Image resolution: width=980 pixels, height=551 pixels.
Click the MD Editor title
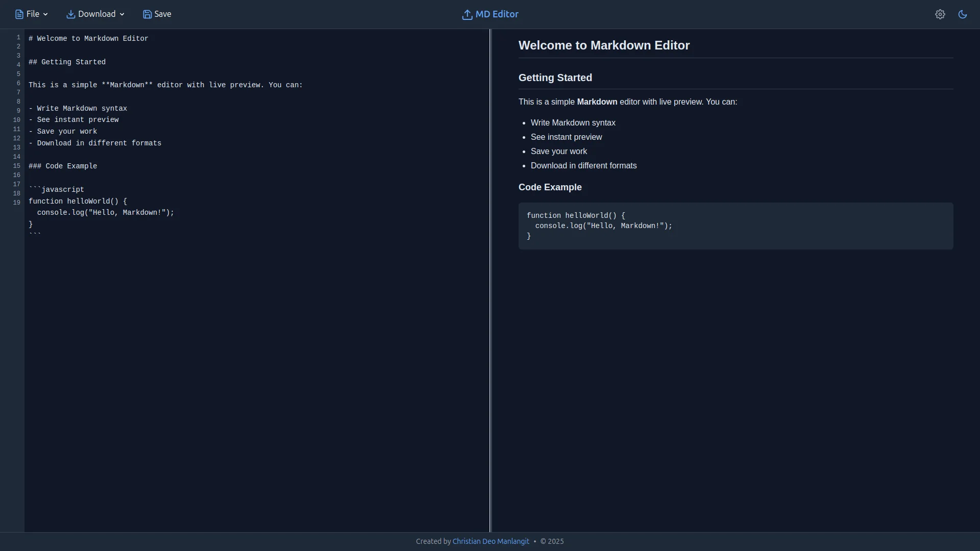click(x=497, y=14)
